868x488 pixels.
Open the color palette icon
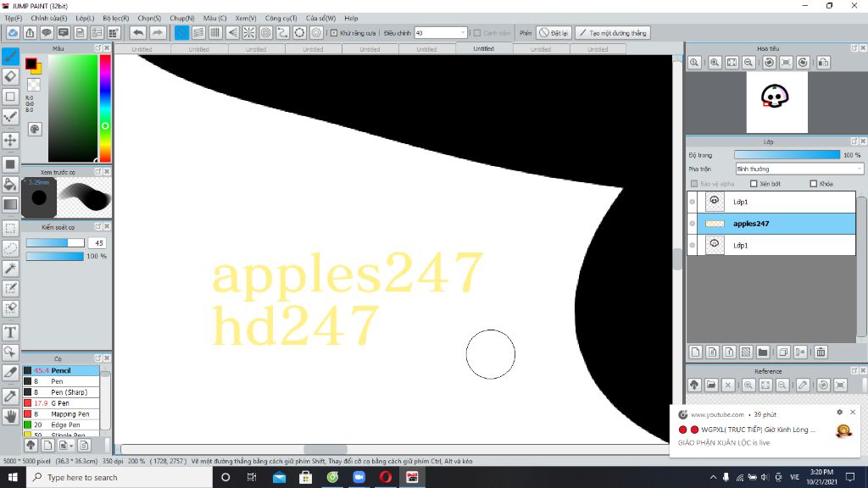(35, 130)
